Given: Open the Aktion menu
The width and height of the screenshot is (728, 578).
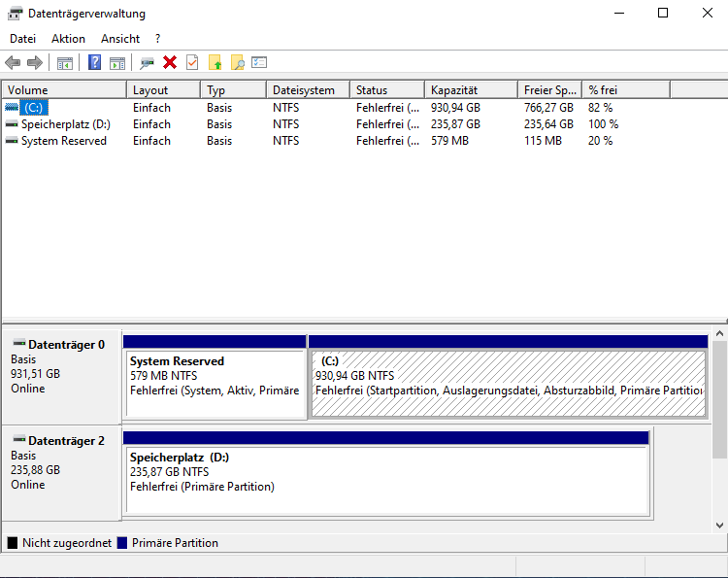Looking at the screenshot, I should click(68, 39).
